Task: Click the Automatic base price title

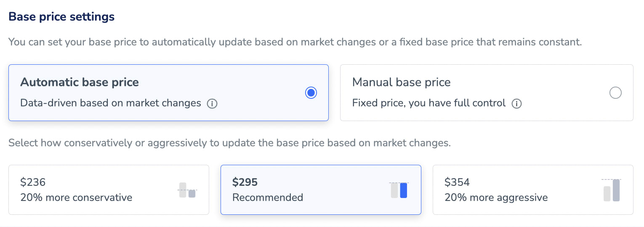Action: (x=80, y=82)
